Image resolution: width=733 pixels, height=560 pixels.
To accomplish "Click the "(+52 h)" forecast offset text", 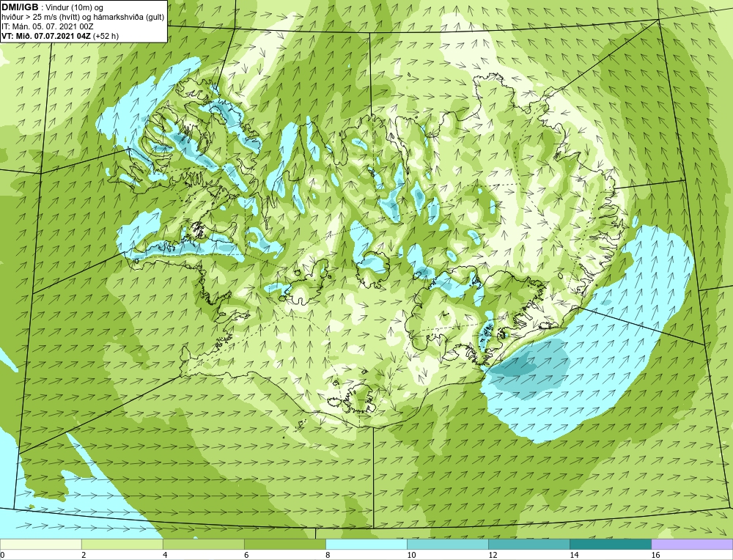I will (x=106, y=37).
